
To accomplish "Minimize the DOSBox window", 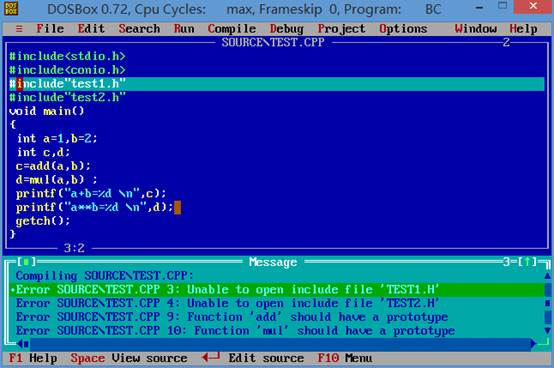I will [479, 7].
